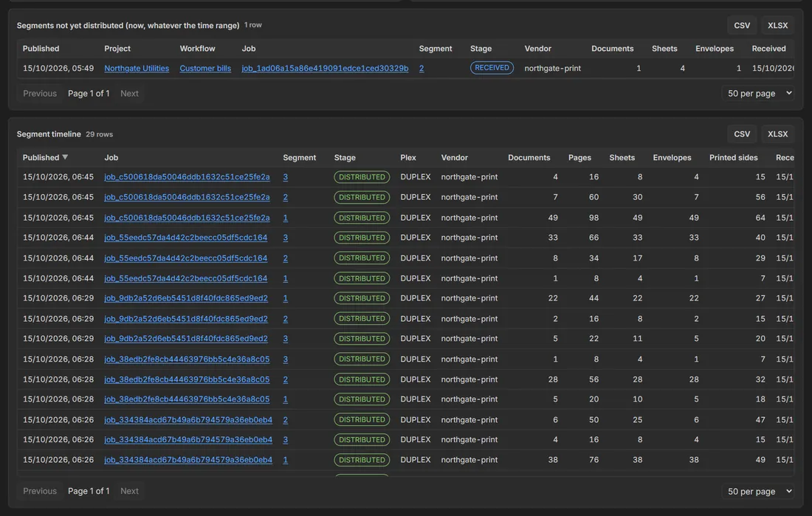Image resolution: width=812 pixels, height=516 pixels.
Task: Open job_c500618da50046ddb1632c51ce25fe2a with 4 documents
Action: 187,177
